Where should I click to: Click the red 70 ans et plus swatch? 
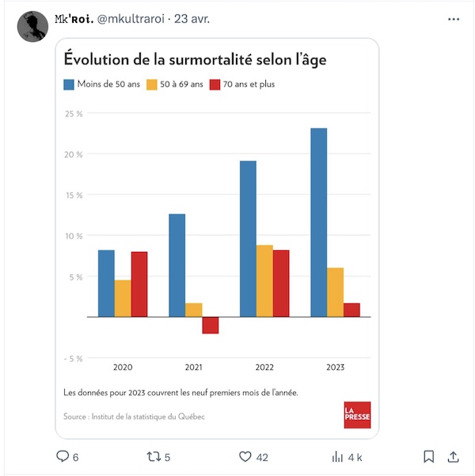(x=215, y=85)
